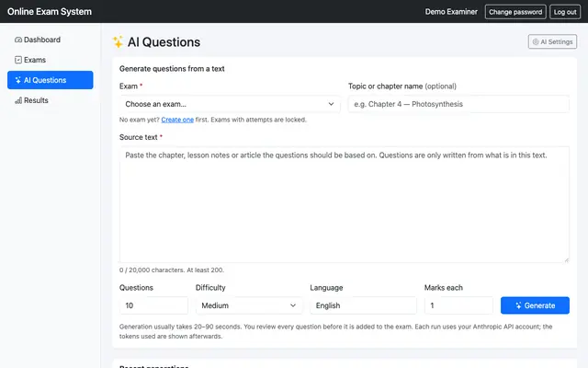Click the Marks each label

444,288
